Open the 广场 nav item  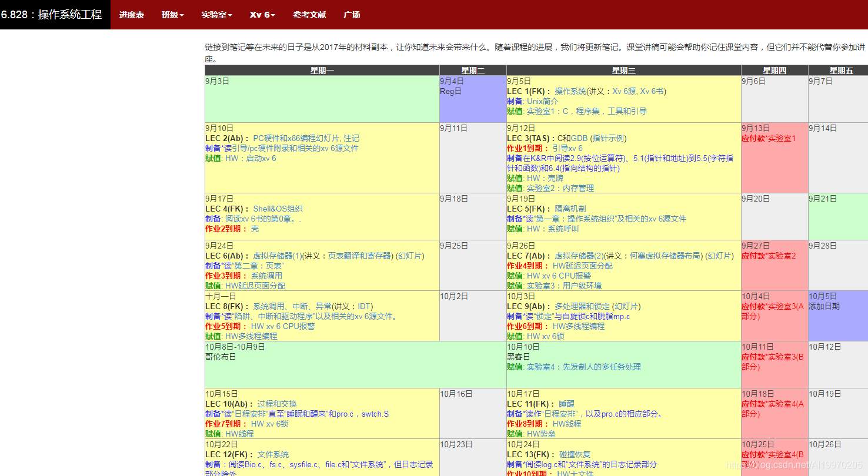[x=352, y=15]
